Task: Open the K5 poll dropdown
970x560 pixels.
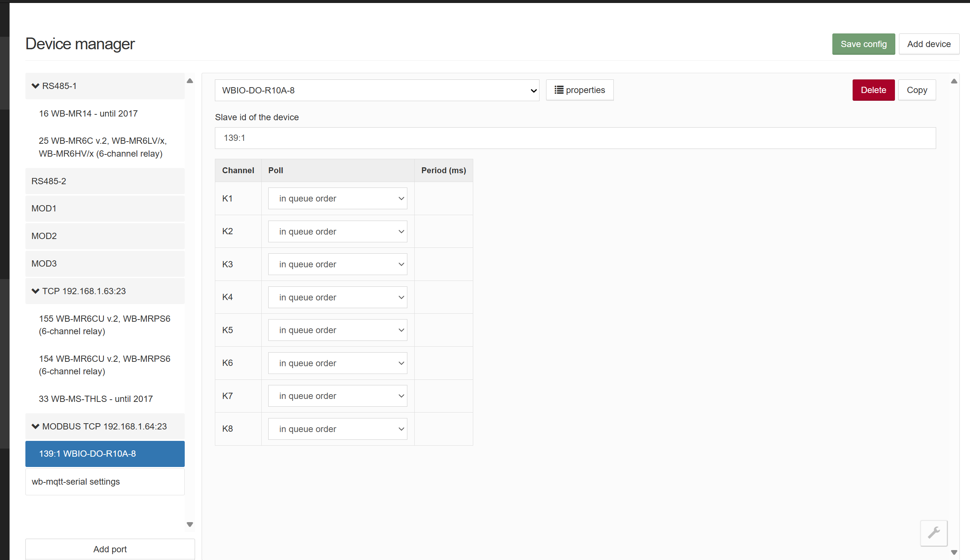Action: click(x=337, y=330)
